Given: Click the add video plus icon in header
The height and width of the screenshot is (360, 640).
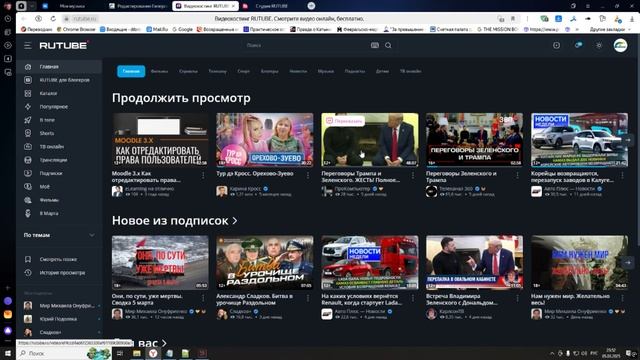Looking at the screenshot, I should pos(556,45).
